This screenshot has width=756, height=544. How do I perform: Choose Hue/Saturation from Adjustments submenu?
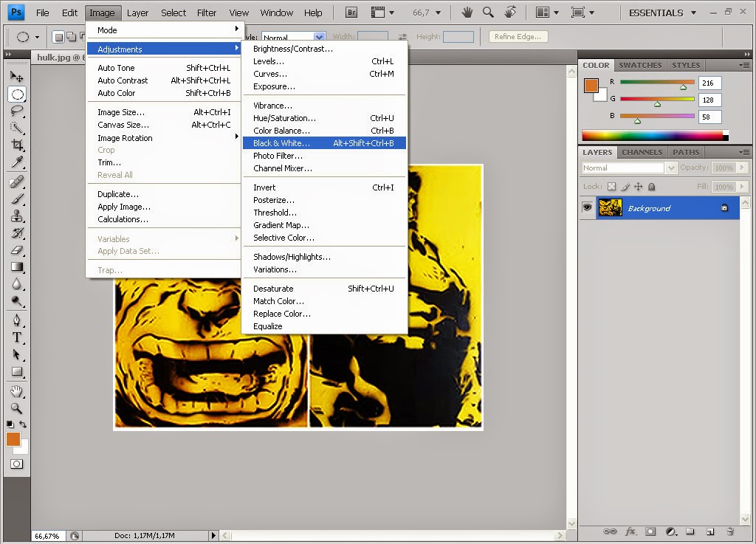coord(323,118)
